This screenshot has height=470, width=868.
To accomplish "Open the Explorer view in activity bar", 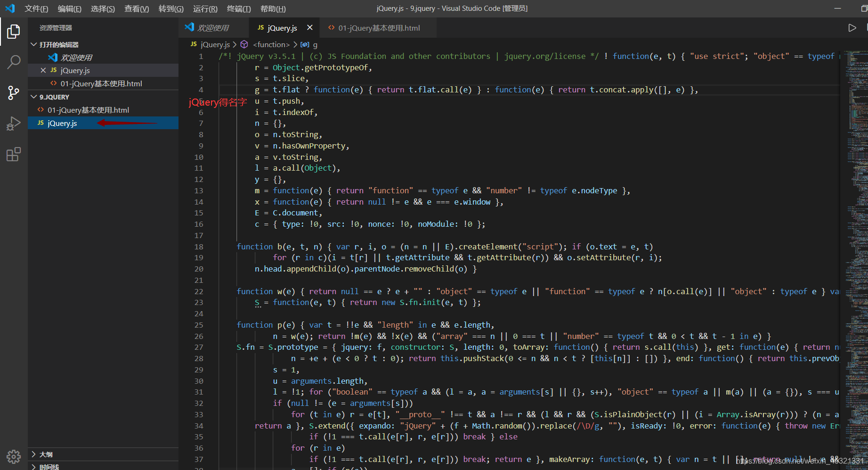I will pyautogui.click(x=14, y=32).
